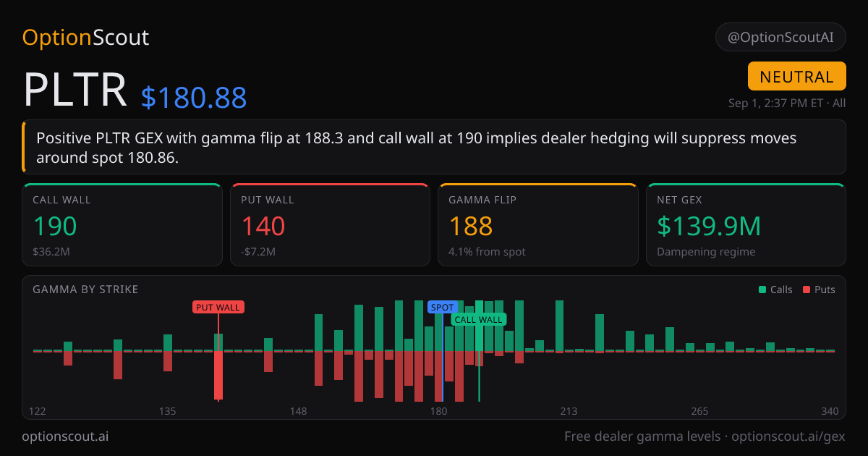The width and height of the screenshot is (868, 456).
Task: Click the CALL WALL chart marker
Action: coord(478,319)
